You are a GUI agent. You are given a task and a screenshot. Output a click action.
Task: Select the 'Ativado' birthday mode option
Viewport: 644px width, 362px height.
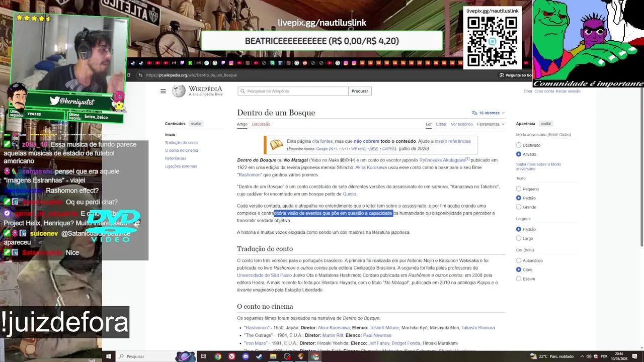tap(519, 154)
